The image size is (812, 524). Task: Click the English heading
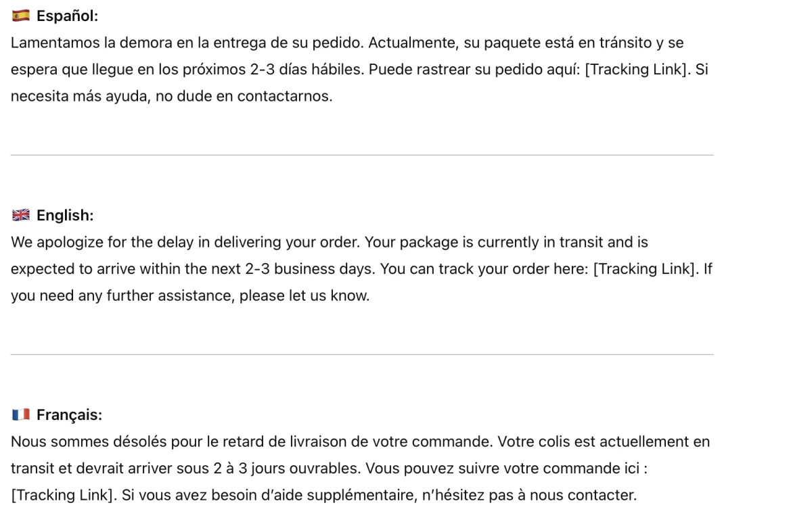point(65,216)
